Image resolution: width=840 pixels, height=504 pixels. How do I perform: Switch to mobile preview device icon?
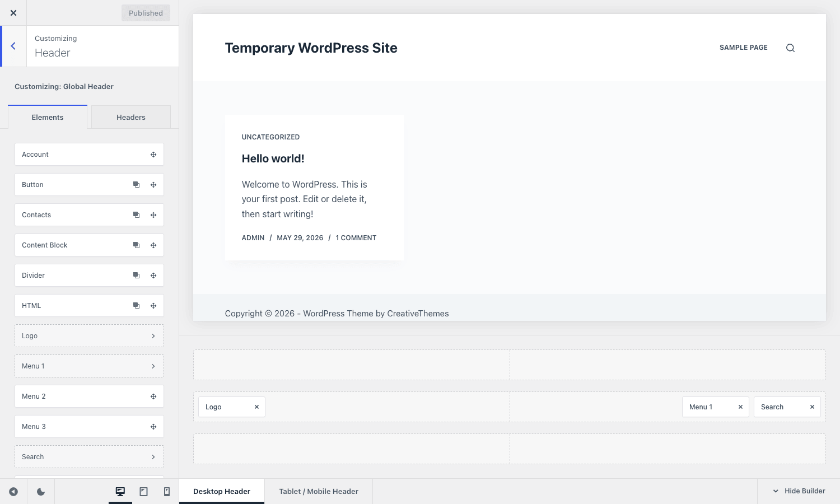tap(167, 492)
